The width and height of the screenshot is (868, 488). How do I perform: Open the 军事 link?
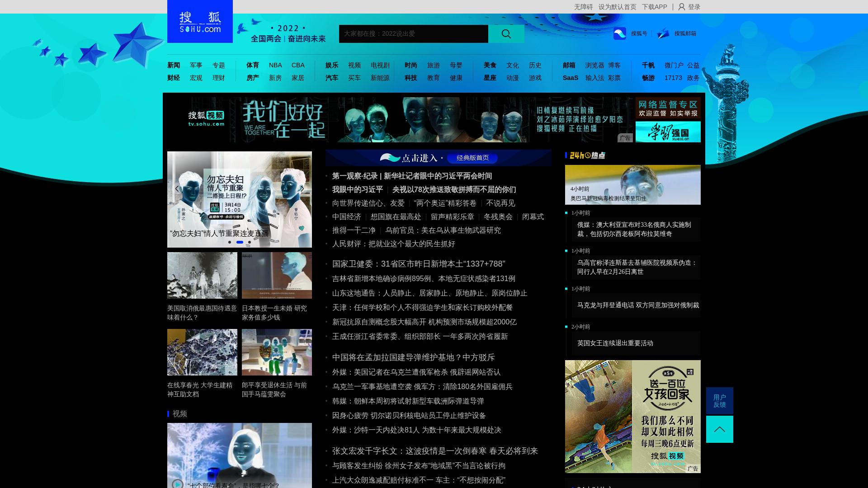tap(196, 65)
